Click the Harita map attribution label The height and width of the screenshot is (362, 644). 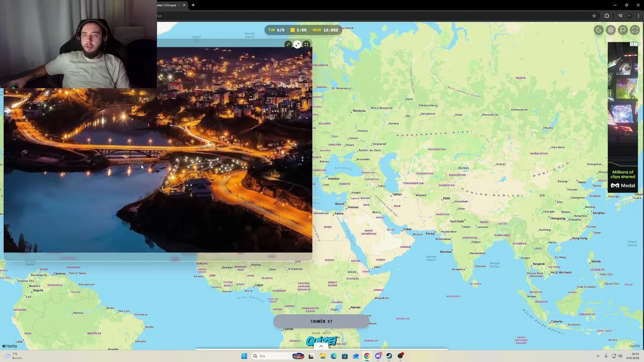pos(10,346)
